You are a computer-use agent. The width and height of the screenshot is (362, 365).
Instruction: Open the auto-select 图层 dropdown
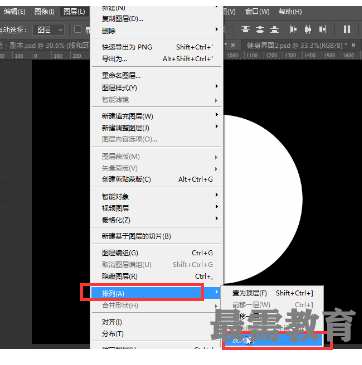point(49,30)
